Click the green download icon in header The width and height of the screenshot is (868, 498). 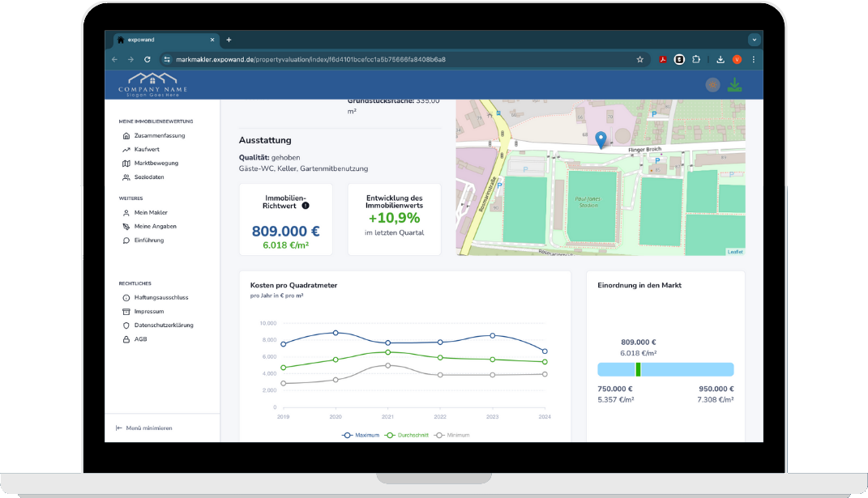pos(734,84)
